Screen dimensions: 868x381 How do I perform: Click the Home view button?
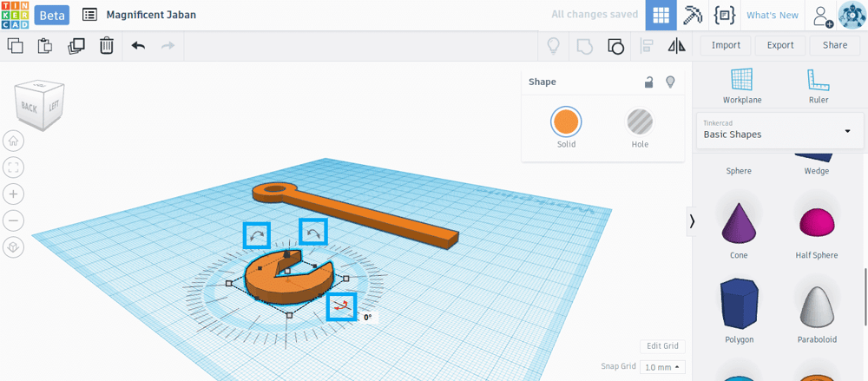13,141
